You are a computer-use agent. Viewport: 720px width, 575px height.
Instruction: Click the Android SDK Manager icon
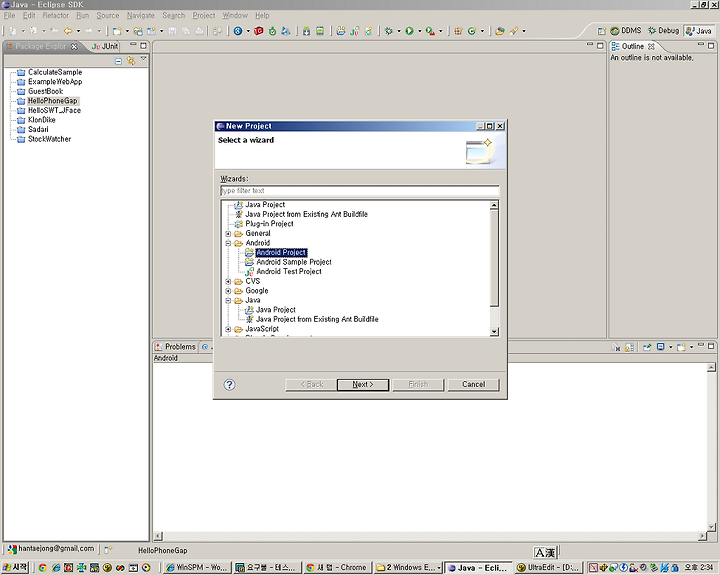click(306, 31)
